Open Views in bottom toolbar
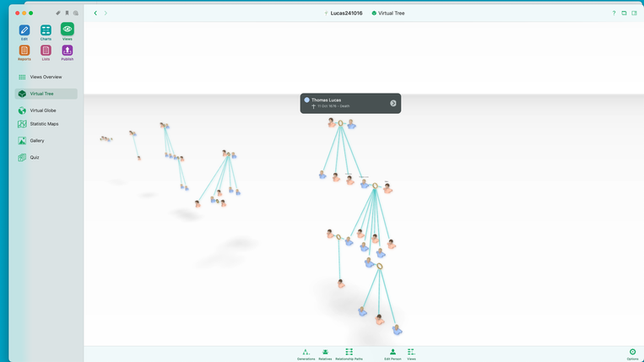Image resolution: width=644 pixels, height=362 pixels. [x=411, y=354]
